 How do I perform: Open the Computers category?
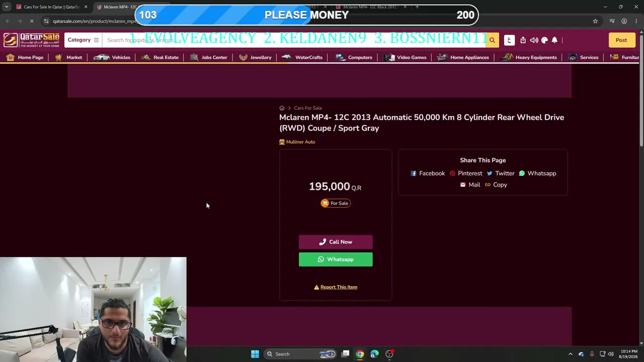coord(354,57)
